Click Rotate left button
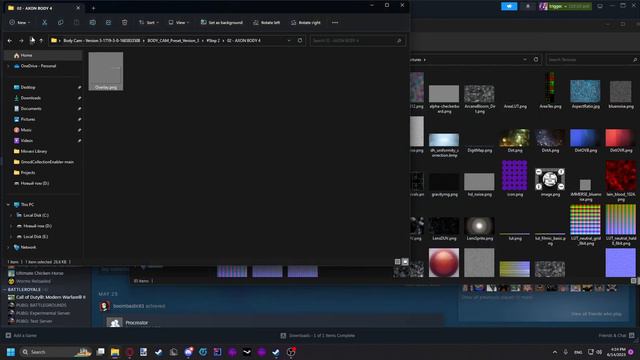The height and width of the screenshot is (360, 640). coord(267,22)
